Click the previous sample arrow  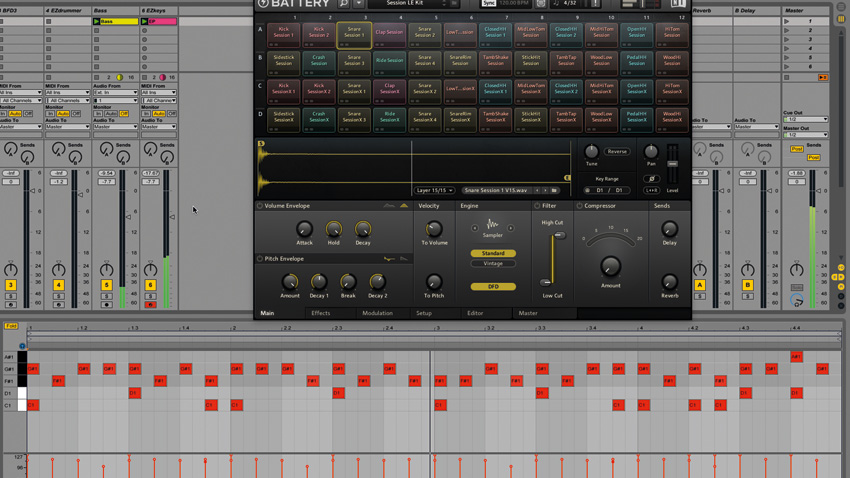pos(537,190)
